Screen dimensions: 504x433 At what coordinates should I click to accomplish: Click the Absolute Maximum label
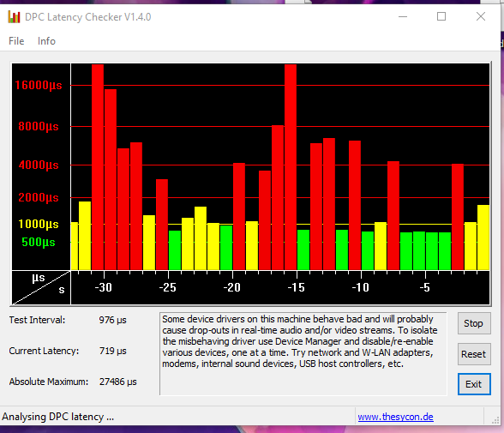pos(49,382)
